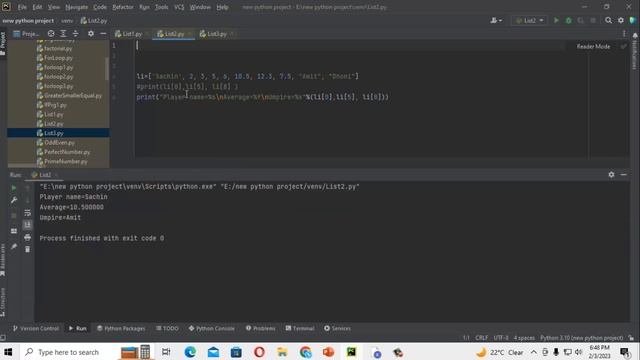
Task: Expand all in Project tool window
Action: [x=63, y=33]
